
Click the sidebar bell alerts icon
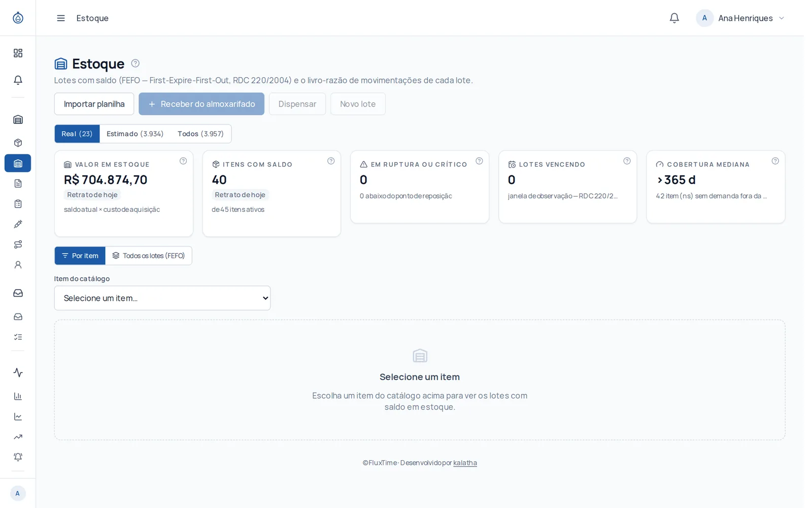[x=18, y=80]
